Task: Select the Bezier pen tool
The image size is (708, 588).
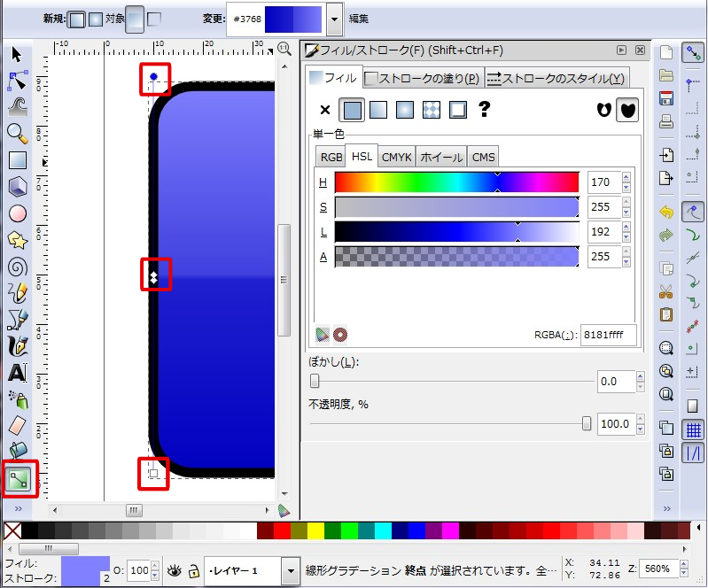Action: coord(18,320)
